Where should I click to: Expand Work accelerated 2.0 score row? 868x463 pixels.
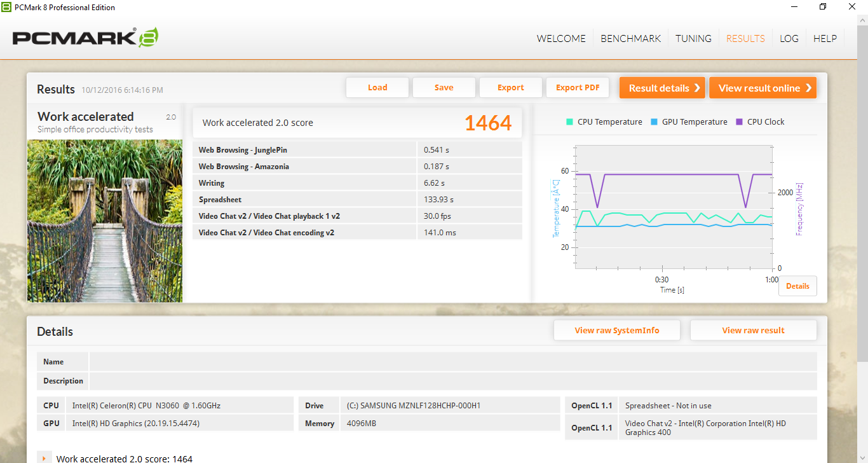point(44,458)
